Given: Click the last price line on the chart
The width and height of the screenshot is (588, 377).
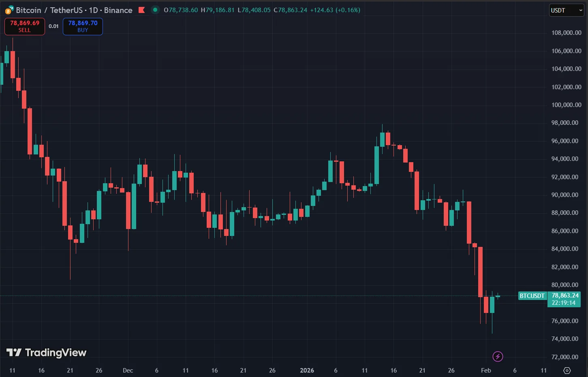Looking at the screenshot, I should point(284,296).
